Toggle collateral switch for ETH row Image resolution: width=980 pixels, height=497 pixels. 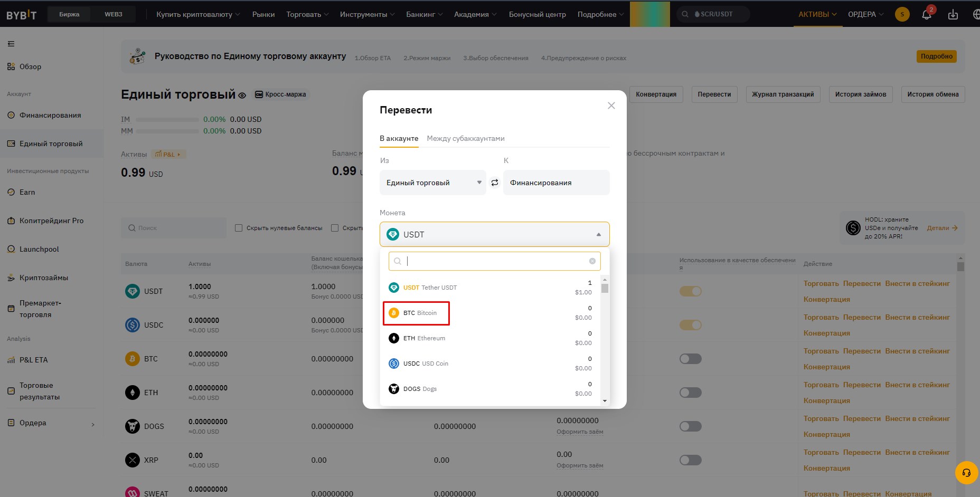tap(690, 393)
